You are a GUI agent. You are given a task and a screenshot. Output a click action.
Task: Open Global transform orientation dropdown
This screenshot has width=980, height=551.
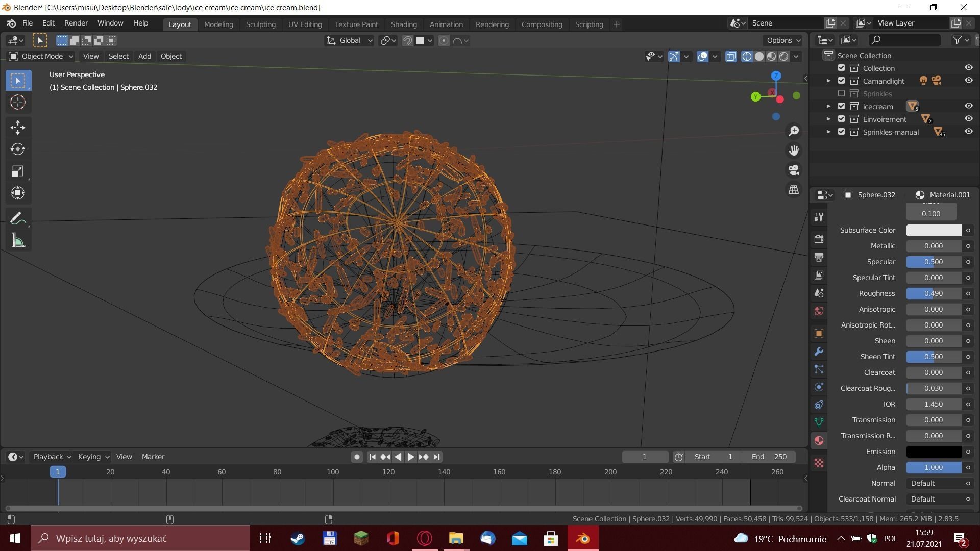[x=350, y=40]
